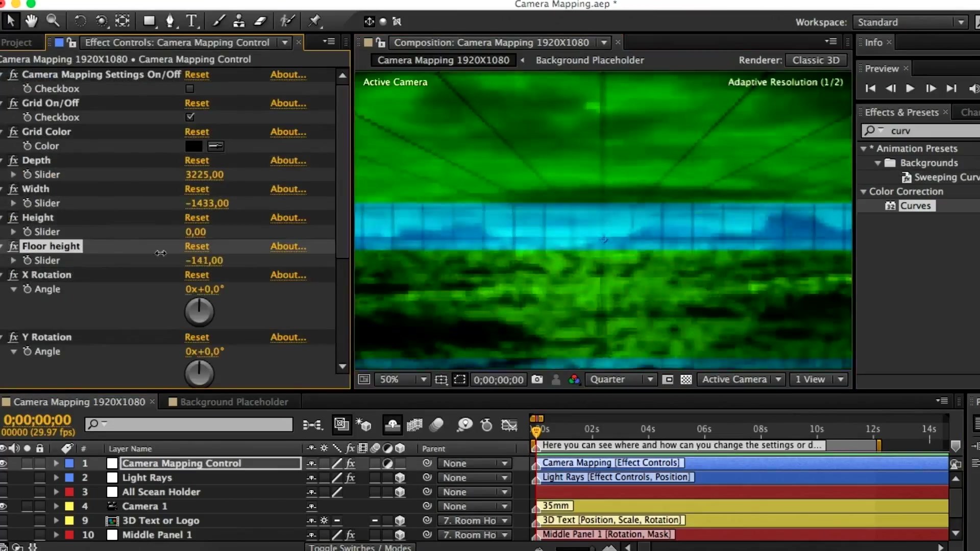This screenshot has width=980, height=551.
Task: Expand the Depth slider property
Action: tap(13, 174)
